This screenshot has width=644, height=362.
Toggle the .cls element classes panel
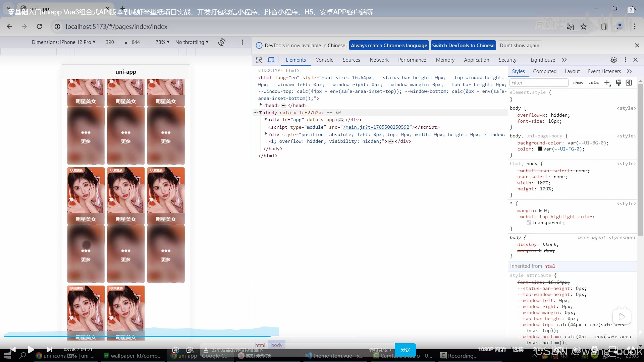click(593, 82)
